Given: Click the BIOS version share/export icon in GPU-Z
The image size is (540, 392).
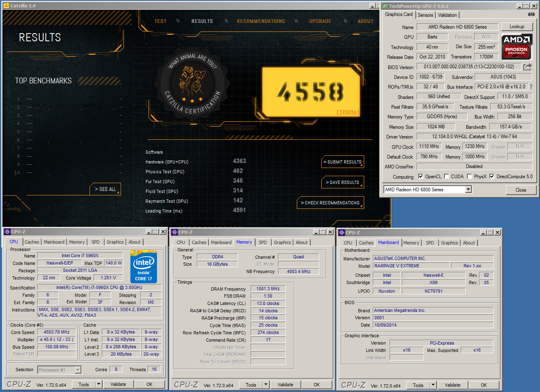Looking at the screenshot, I should (528, 67).
